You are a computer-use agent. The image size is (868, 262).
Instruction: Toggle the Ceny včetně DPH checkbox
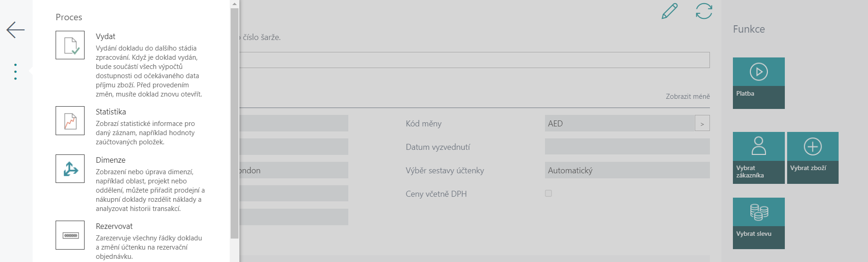coord(548,194)
